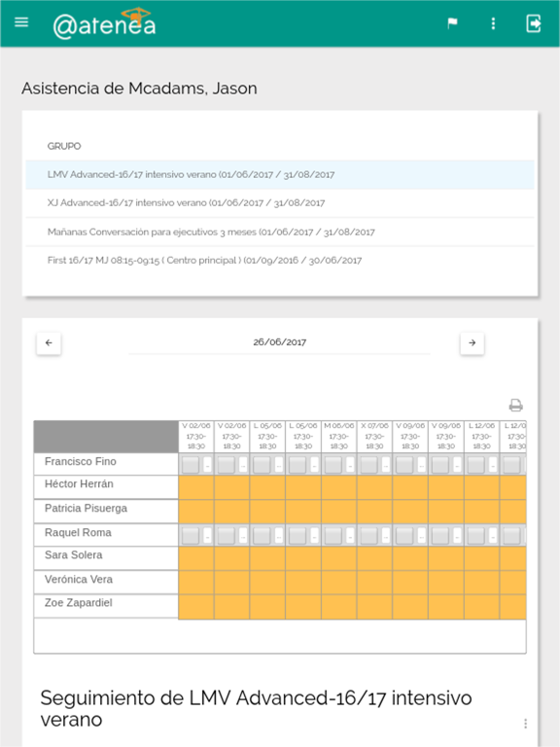Open Francisco Fino M 06/06 ellipsis selector
Viewport: 560px width, 747px height.
(350, 465)
